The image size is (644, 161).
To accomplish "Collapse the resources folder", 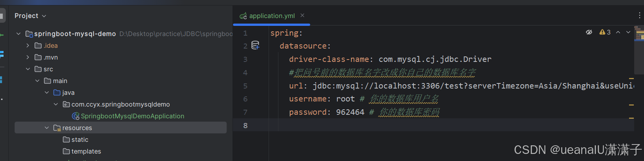I will [x=47, y=128].
